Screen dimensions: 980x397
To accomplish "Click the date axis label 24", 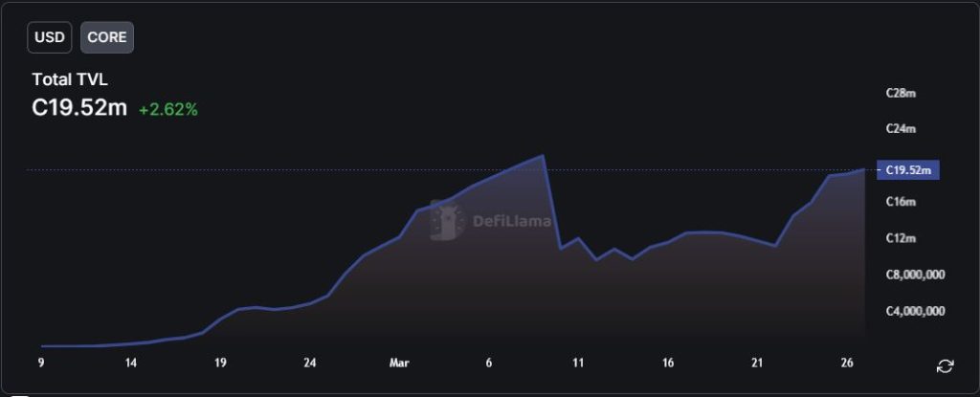I will click(x=310, y=364).
